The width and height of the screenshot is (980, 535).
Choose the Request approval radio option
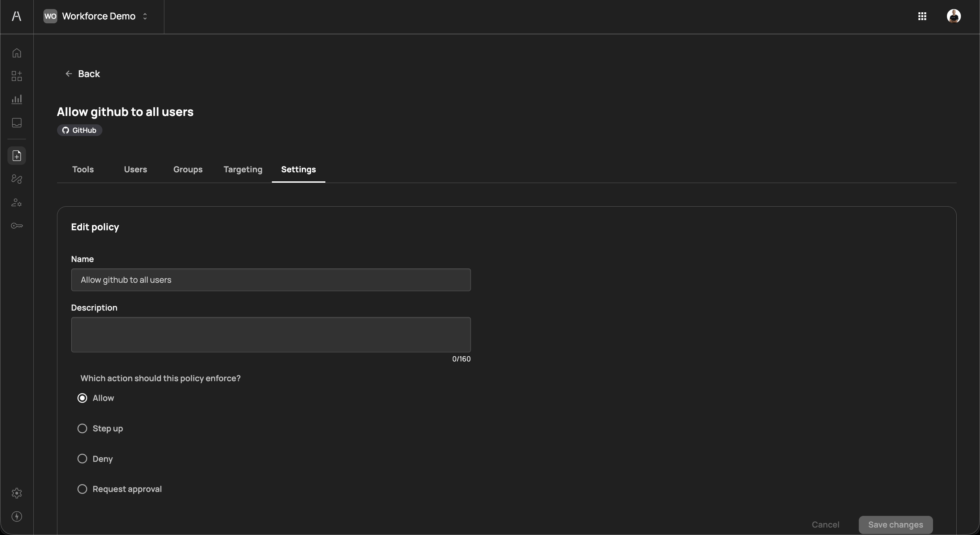[x=82, y=489]
